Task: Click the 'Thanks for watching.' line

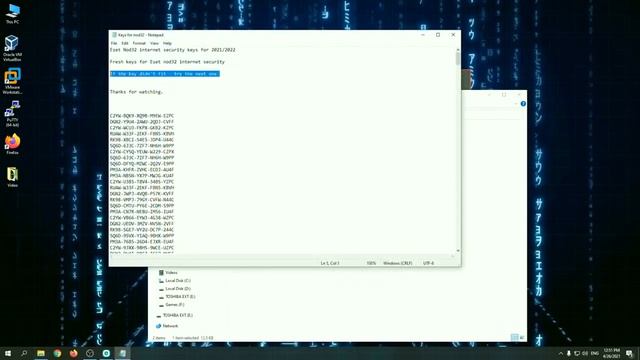Action: pos(136,92)
